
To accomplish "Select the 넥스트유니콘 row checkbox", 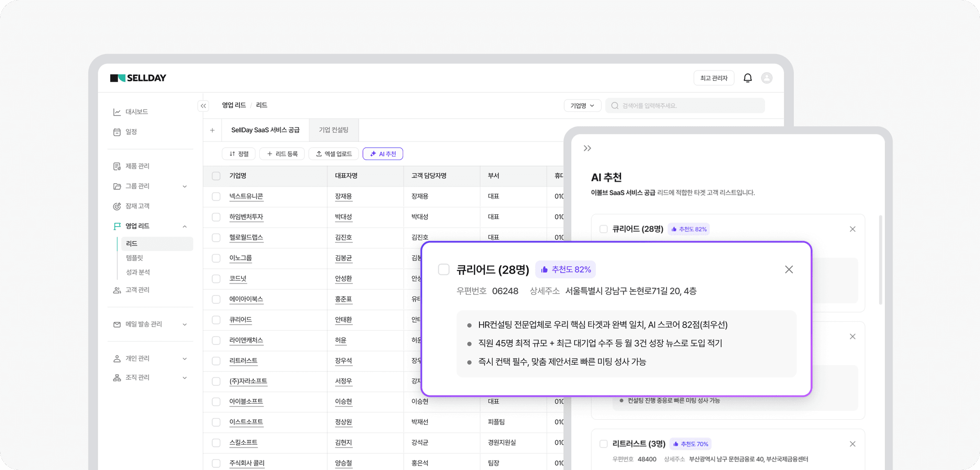I will (x=216, y=197).
